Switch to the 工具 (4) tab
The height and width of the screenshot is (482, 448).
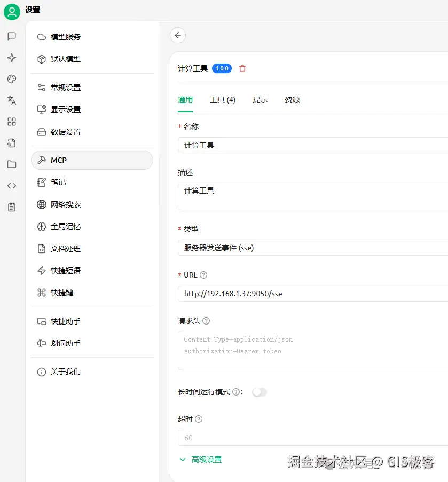(x=223, y=100)
